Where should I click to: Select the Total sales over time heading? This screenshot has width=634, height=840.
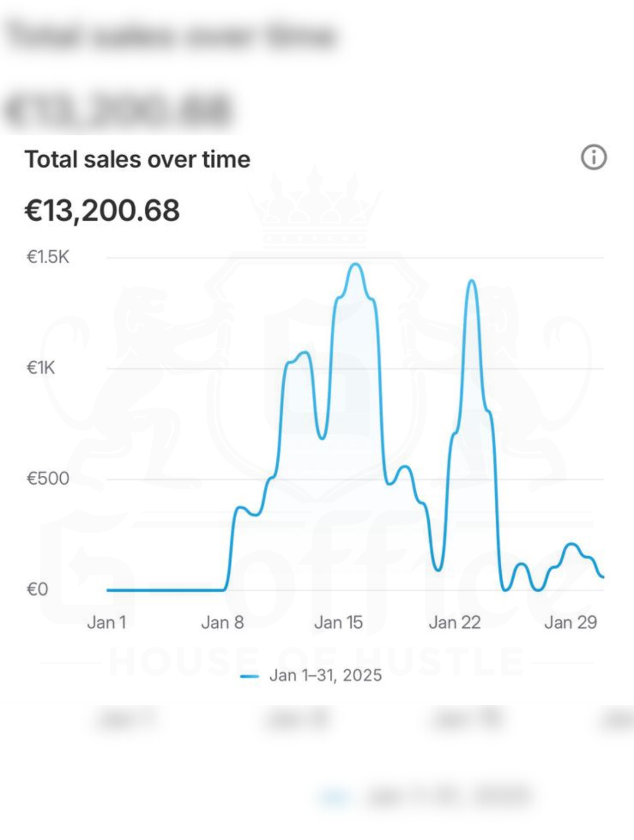point(137,159)
